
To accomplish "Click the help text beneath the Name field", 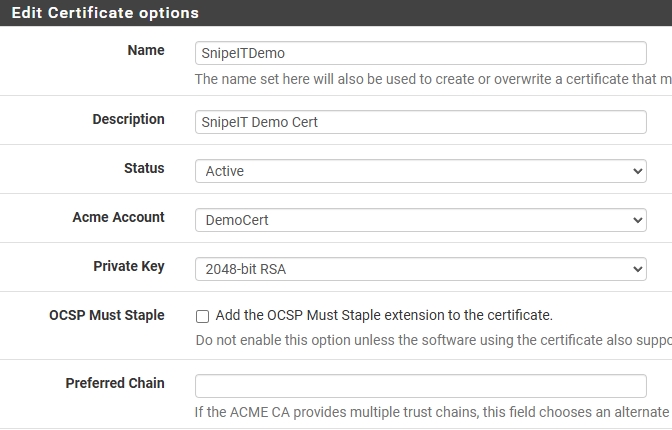I will pos(433,79).
